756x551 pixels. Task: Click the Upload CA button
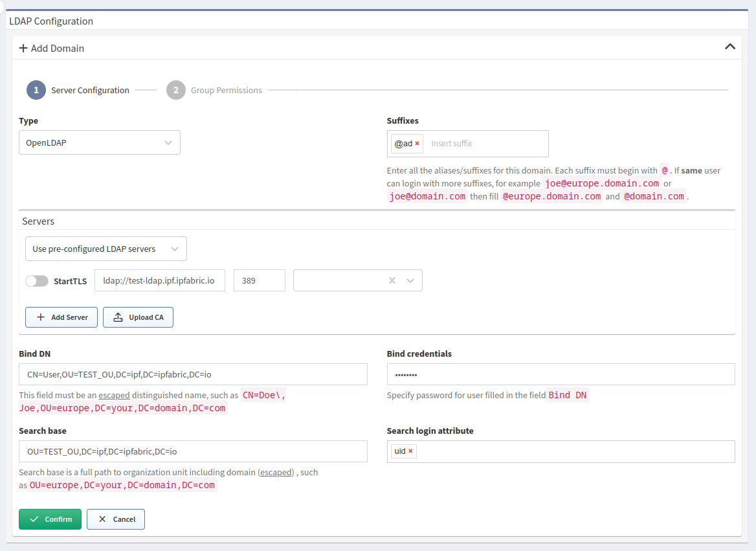(138, 317)
